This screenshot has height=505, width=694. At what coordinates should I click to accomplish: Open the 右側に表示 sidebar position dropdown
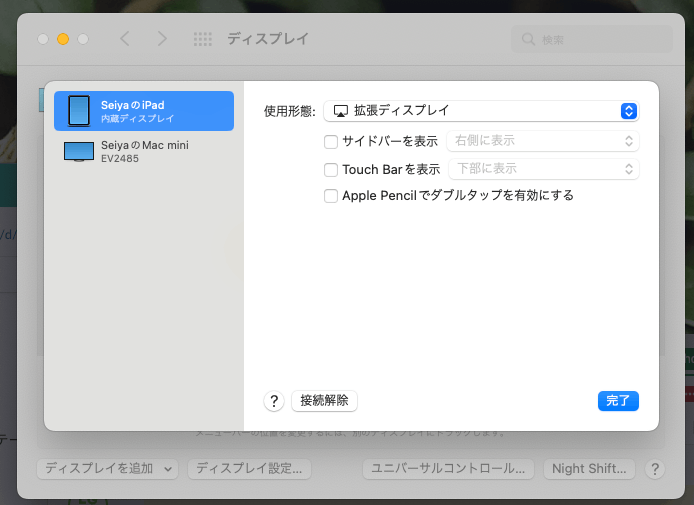[x=543, y=141]
